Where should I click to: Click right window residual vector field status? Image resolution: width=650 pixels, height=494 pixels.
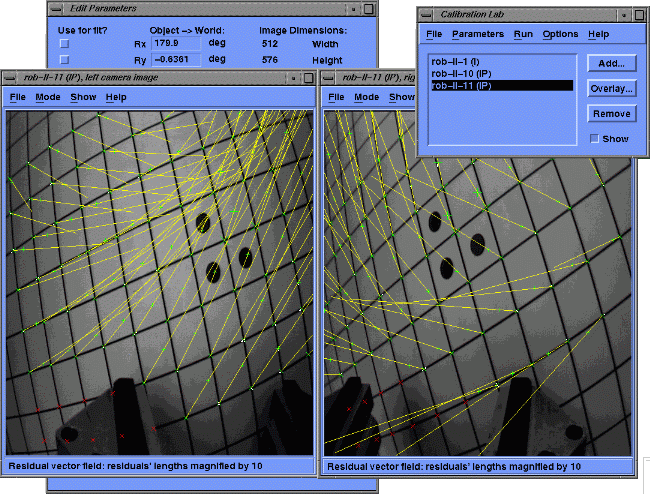[x=454, y=467]
